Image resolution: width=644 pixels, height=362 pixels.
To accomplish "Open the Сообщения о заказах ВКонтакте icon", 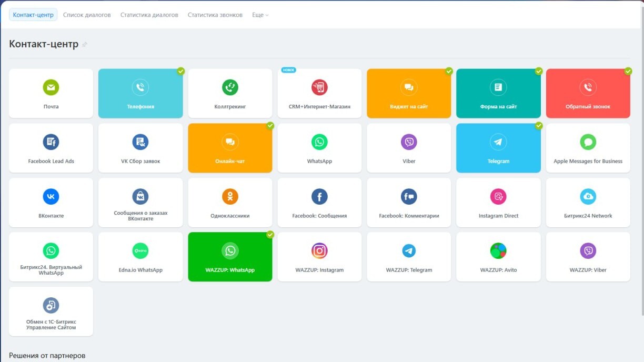I will (x=140, y=197).
